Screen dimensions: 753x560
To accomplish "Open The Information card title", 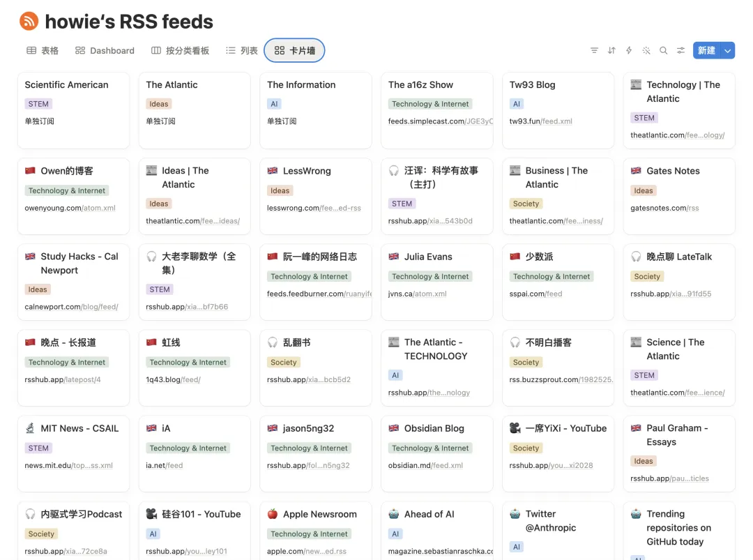I will 301,85.
